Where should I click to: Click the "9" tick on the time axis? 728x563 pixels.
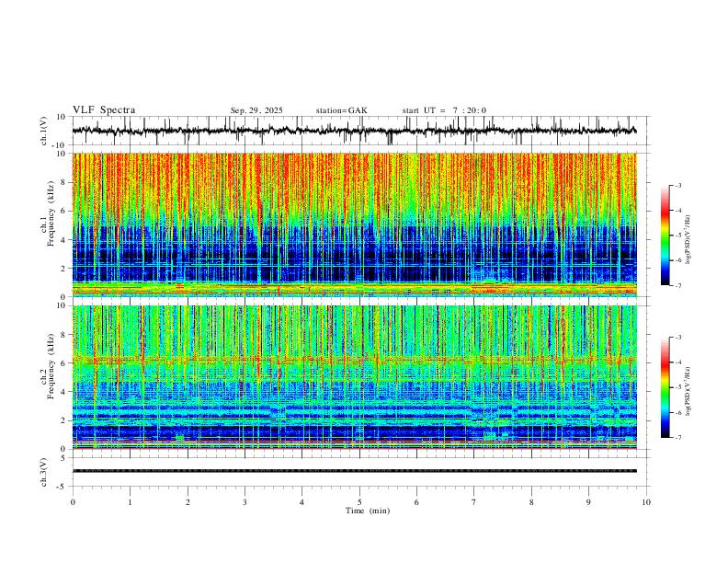(588, 502)
